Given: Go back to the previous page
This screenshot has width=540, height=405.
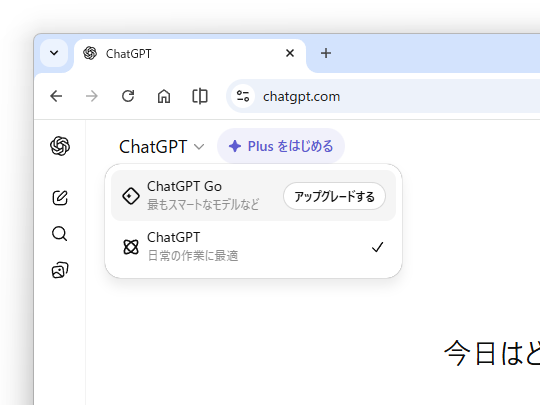Looking at the screenshot, I should pos(56,96).
